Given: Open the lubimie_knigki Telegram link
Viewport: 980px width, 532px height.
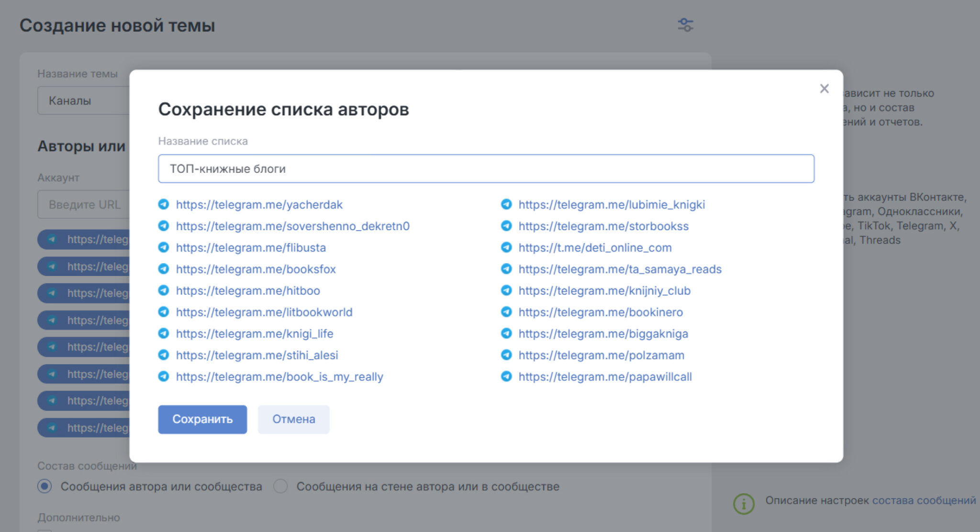Looking at the screenshot, I should tap(612, 205).
